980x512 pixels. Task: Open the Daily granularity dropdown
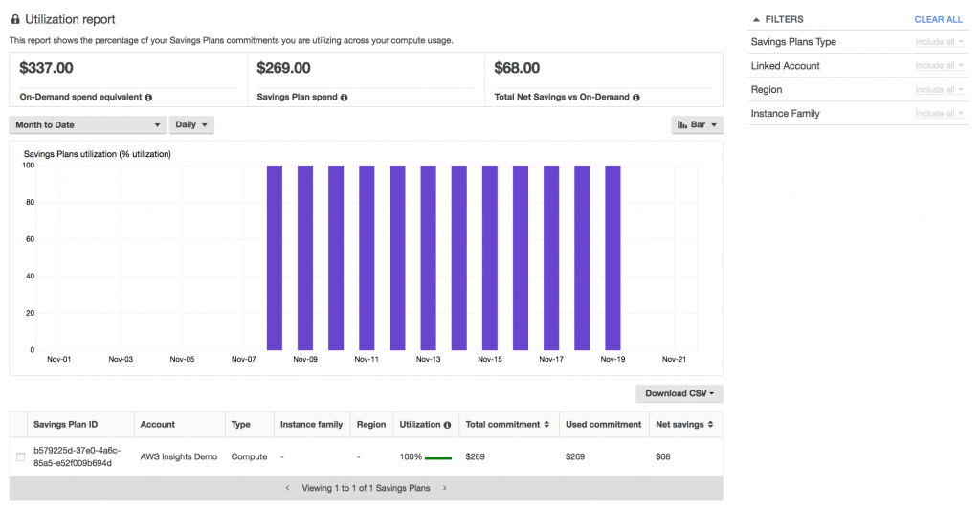click(x=191, y=125)
